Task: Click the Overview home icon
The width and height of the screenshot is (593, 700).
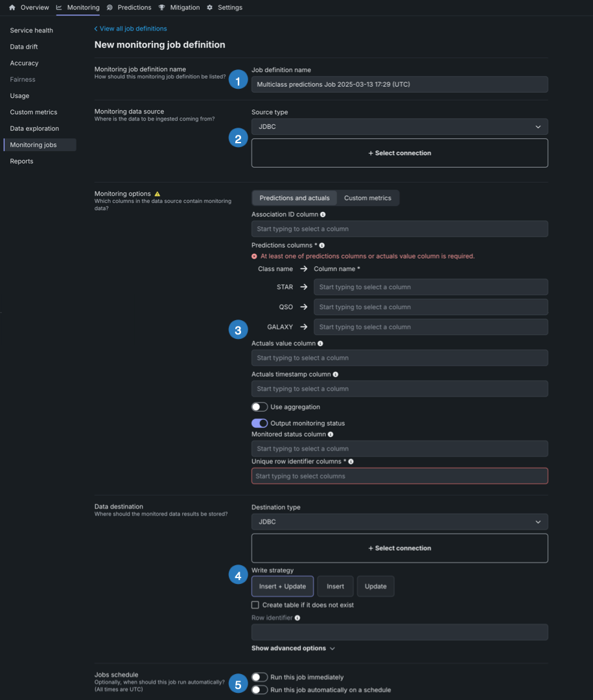Action: tap(12, 8)
